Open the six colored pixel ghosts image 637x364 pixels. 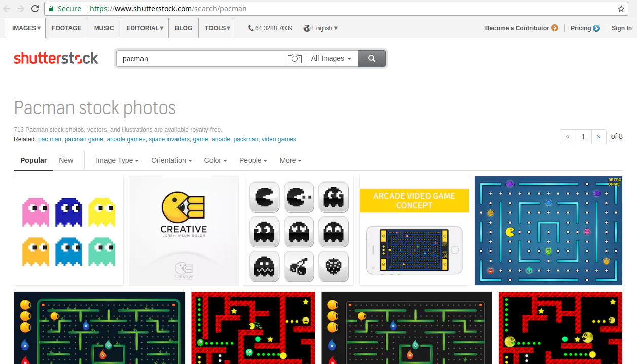68,231
